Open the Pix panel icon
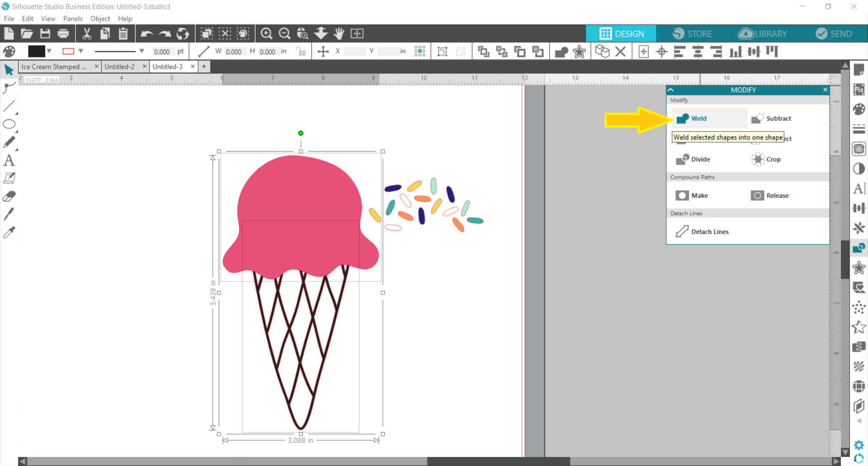868x466 pixels. coord(859,89)
